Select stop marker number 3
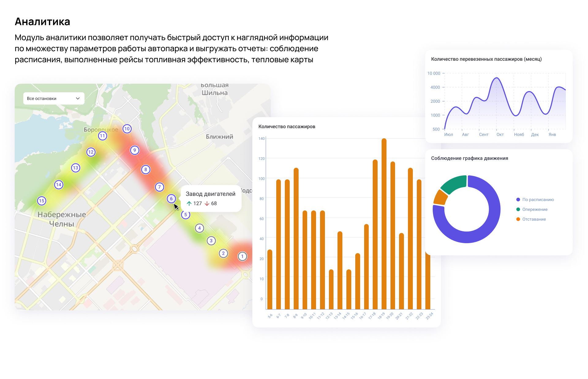Image resolution: width=588 pixels, height=379 pixels. (211, 241)
